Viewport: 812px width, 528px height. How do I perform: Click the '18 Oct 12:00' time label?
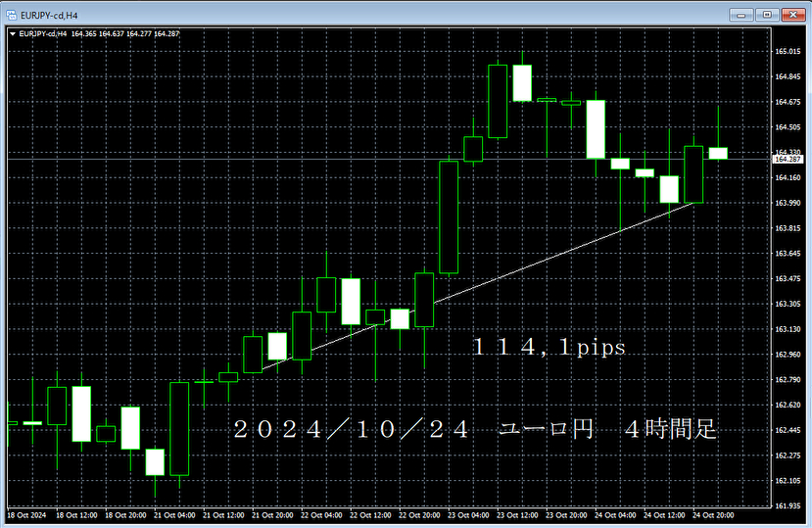pyautogui.click(x=76, y=515)
